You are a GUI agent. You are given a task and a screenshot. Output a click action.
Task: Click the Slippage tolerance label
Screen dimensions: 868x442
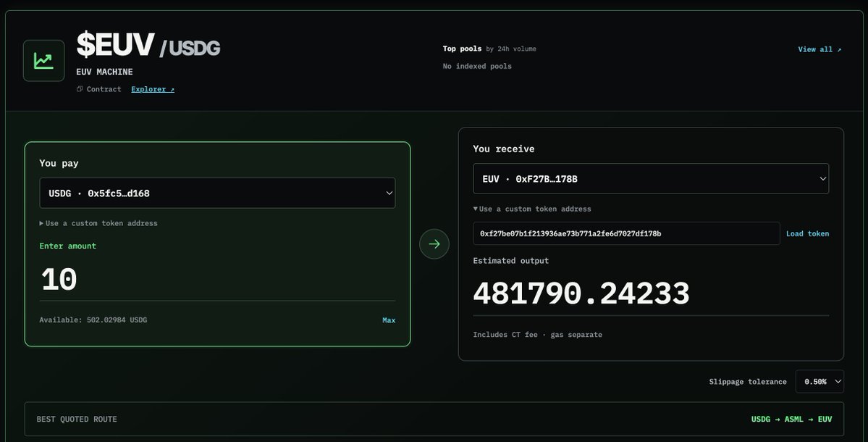coord(748,382)
